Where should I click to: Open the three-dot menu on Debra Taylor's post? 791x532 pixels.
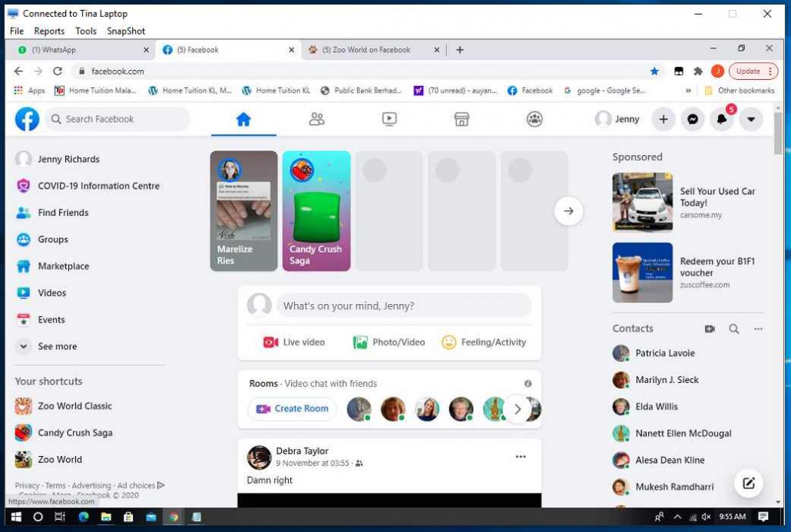coord(521,457)
